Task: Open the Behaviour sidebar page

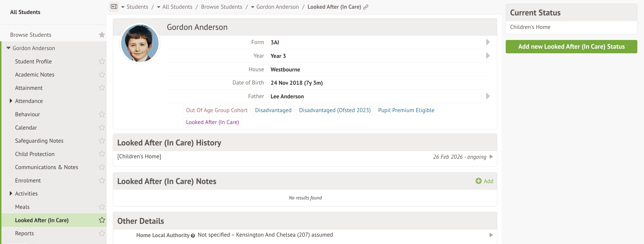Action: (x=28, y=114)
